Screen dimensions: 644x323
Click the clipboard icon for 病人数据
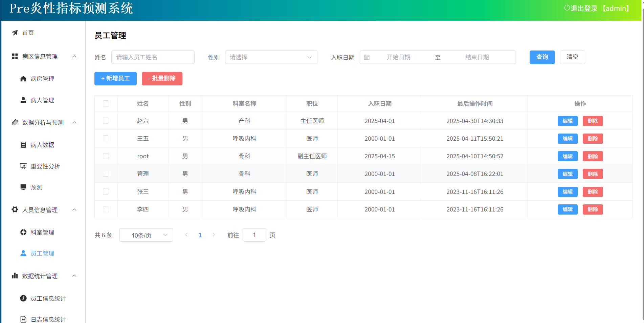tap(23, 145)
